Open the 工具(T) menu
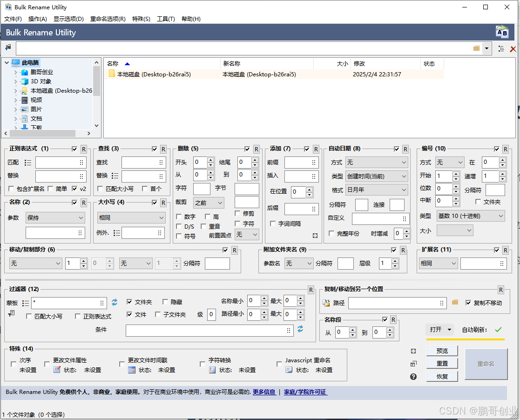This screenshot has width=520, height=420. coord(166,19)
